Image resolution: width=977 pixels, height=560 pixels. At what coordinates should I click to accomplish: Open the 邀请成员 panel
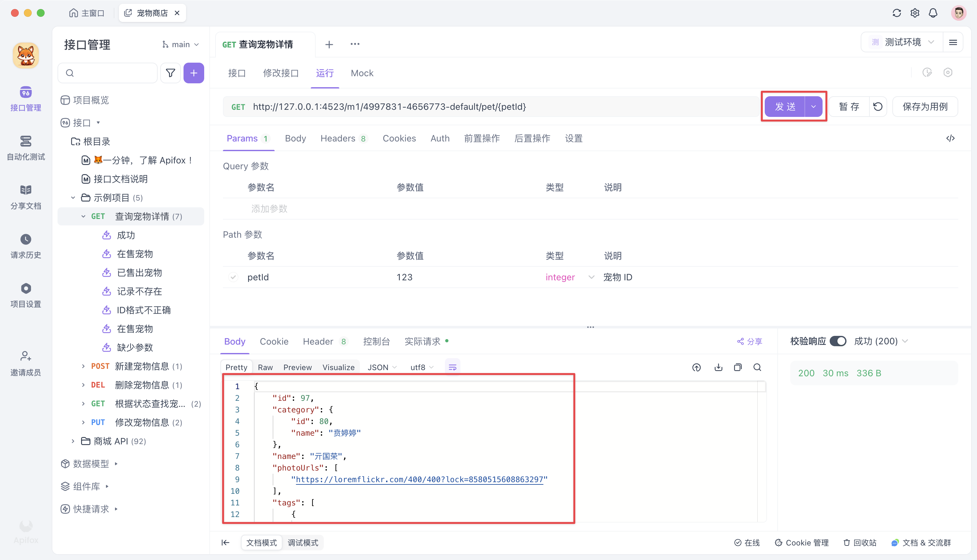point(26,362)
